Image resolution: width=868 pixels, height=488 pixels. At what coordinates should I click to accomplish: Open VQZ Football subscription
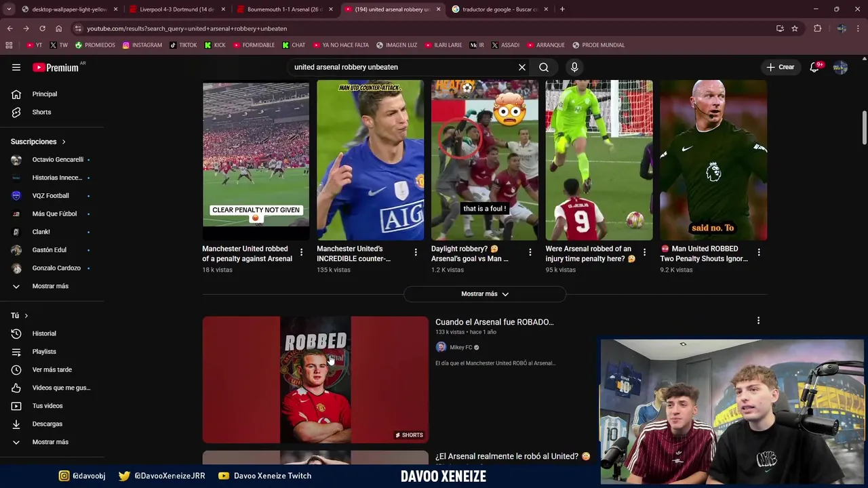coord(52,196)
